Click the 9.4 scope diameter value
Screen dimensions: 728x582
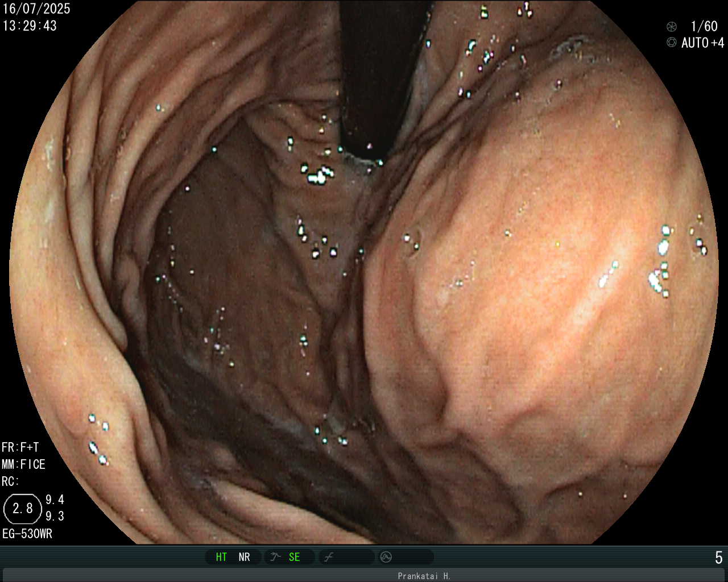click(55, 500)
